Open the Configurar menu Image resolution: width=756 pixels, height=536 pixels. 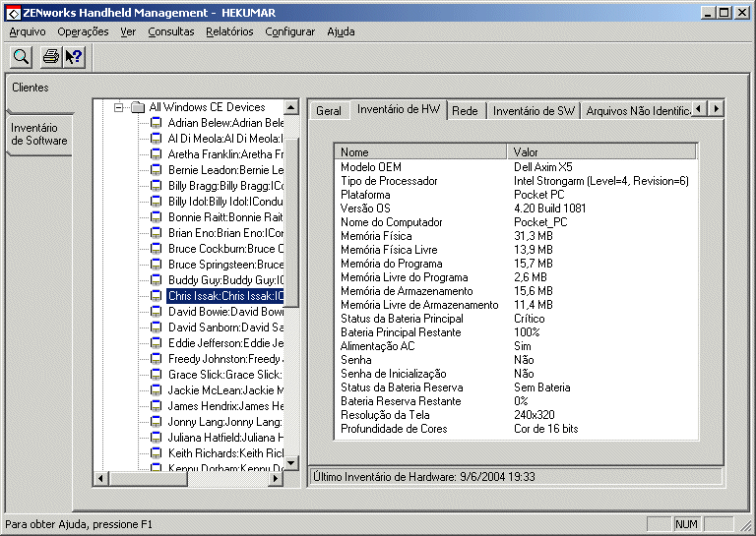pos(289,31)
